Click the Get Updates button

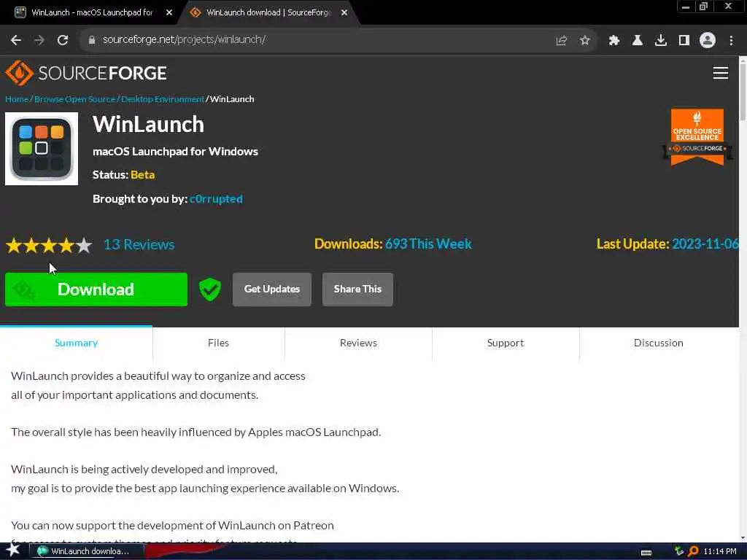(271, 289)
